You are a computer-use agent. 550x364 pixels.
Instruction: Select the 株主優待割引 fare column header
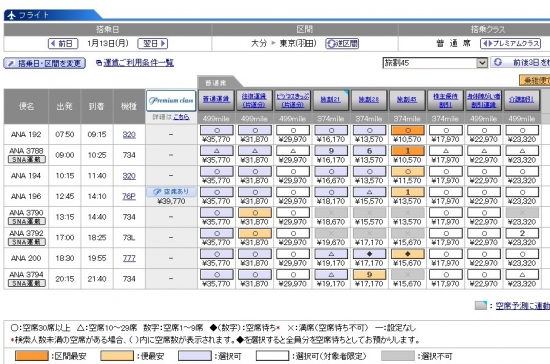[x=445, y=100]
